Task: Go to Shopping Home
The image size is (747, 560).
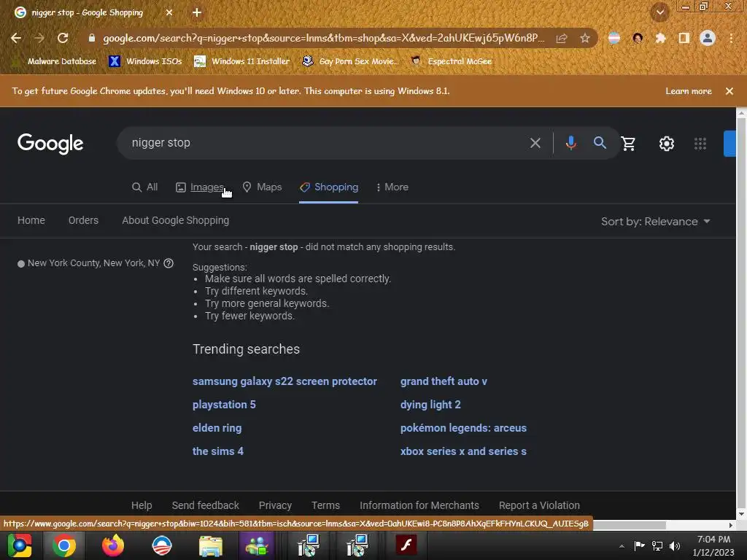Action: click(x=31, y=220)
